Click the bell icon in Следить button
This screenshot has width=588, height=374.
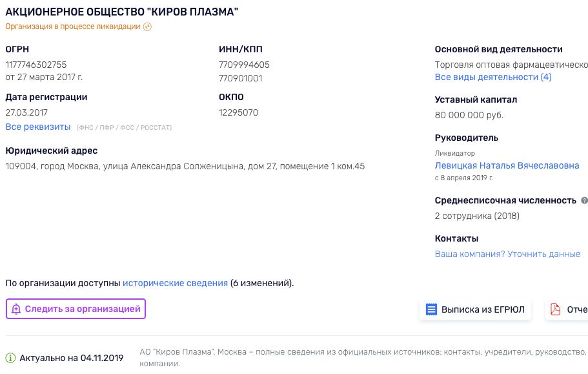click(x=16, y=309)
